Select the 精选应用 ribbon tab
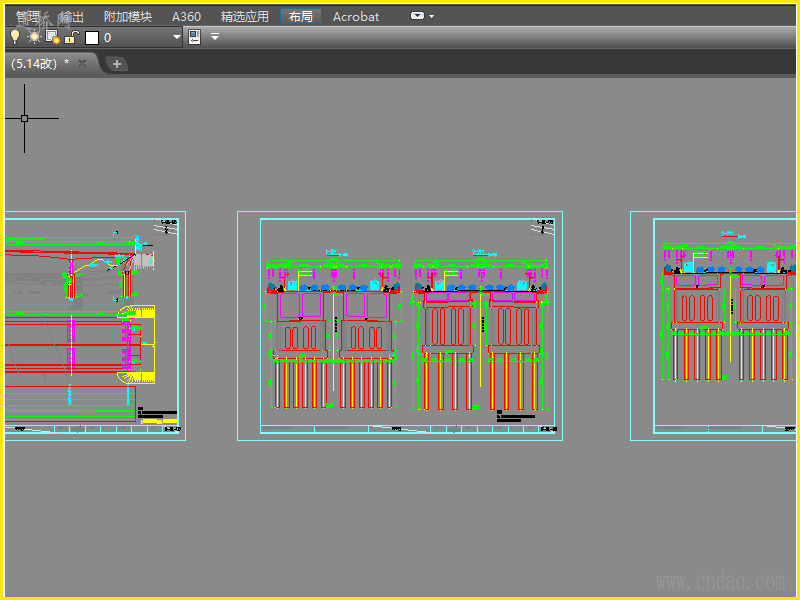Viewport: 800px width, 600px height. point(245,16)
